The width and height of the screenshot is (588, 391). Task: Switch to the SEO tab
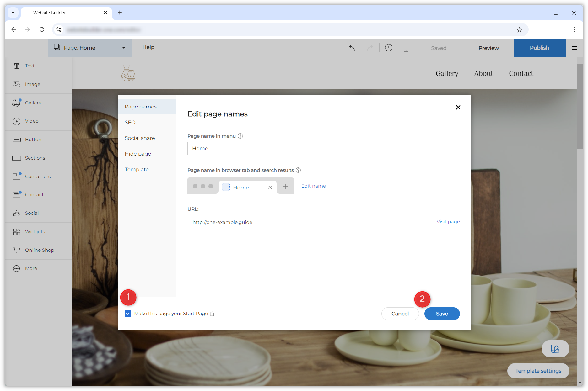(x=130, y=122)
